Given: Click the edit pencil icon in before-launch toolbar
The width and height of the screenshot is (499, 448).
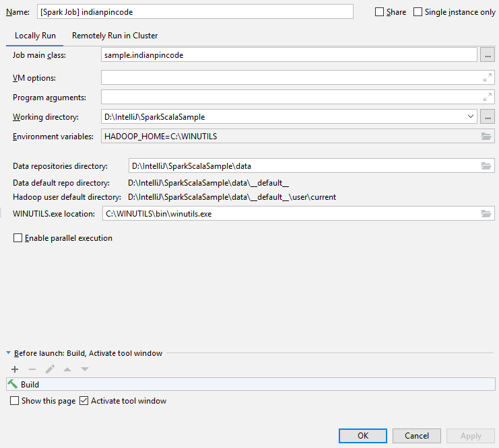Looking at the screenshot, I should tap(50, 369).
